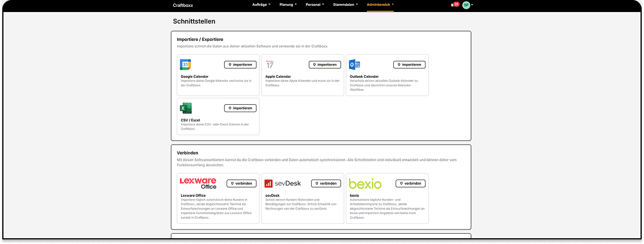Click the bexio logo

[x=365, y=183]
